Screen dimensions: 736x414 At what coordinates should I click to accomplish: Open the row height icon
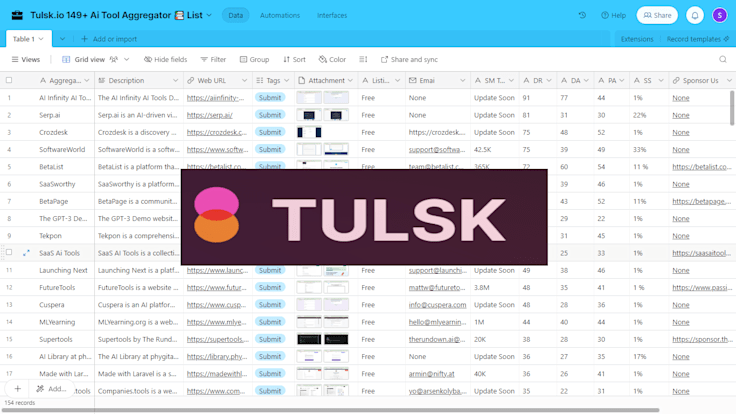point(363,60)
